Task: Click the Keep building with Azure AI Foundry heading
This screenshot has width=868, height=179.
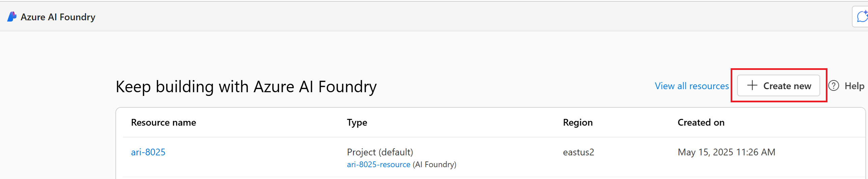Action: coord(246,87)
